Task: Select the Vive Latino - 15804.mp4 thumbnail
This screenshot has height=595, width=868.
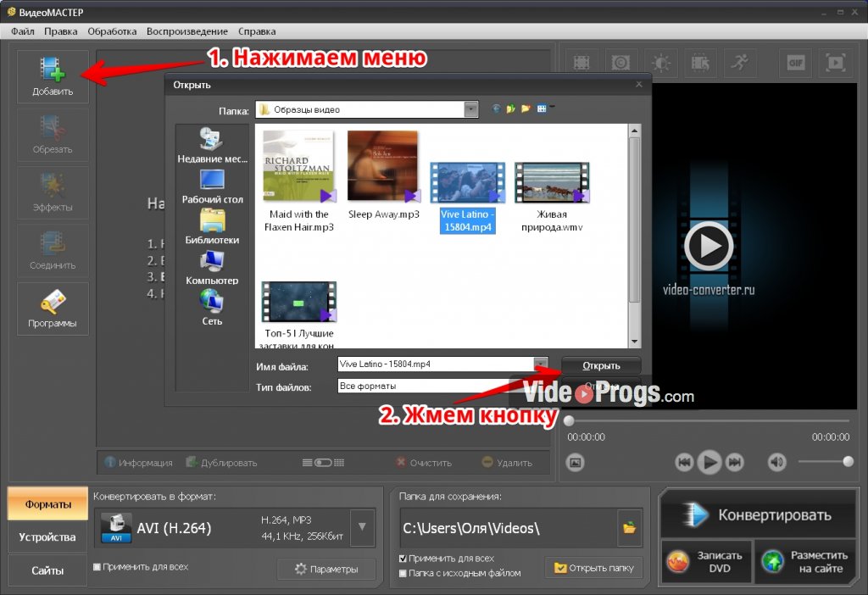Action: 468,182
